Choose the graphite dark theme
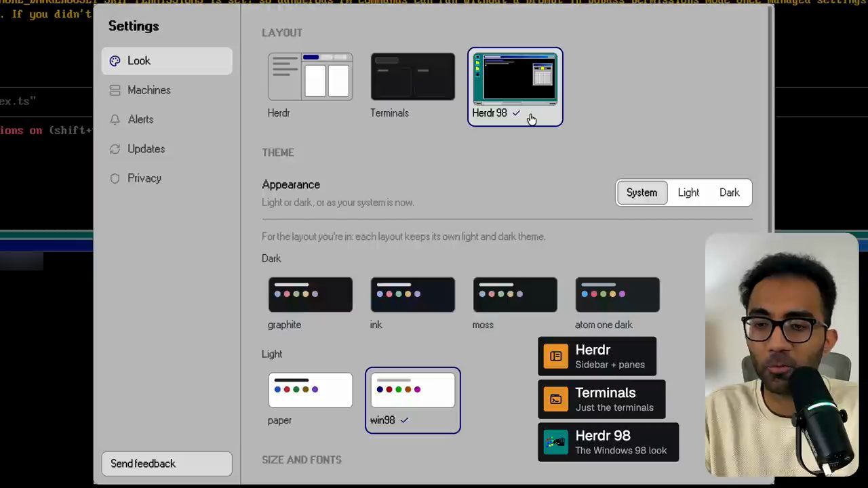The width and height of the screenshot is (868, 488). [310, 295]
